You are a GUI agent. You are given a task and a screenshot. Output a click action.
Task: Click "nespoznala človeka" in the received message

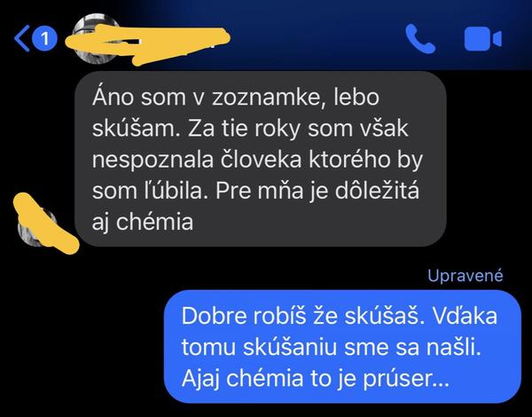point(197,160)
